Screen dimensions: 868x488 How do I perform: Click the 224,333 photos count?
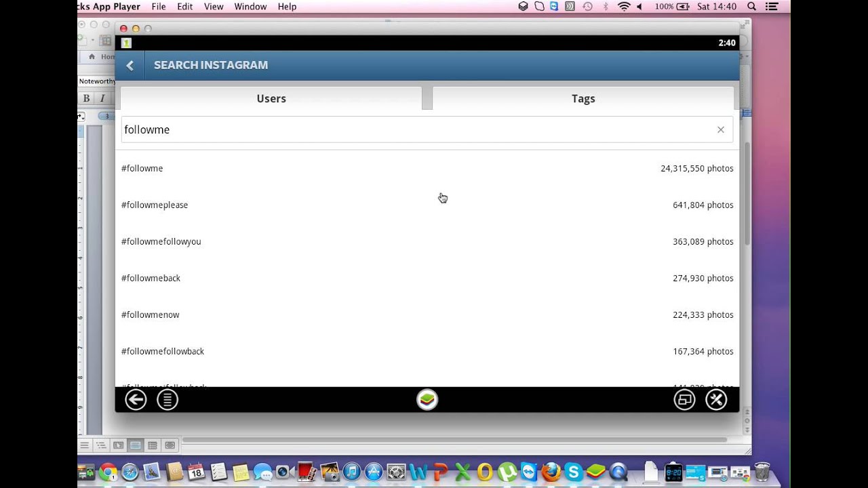(703, 314)
